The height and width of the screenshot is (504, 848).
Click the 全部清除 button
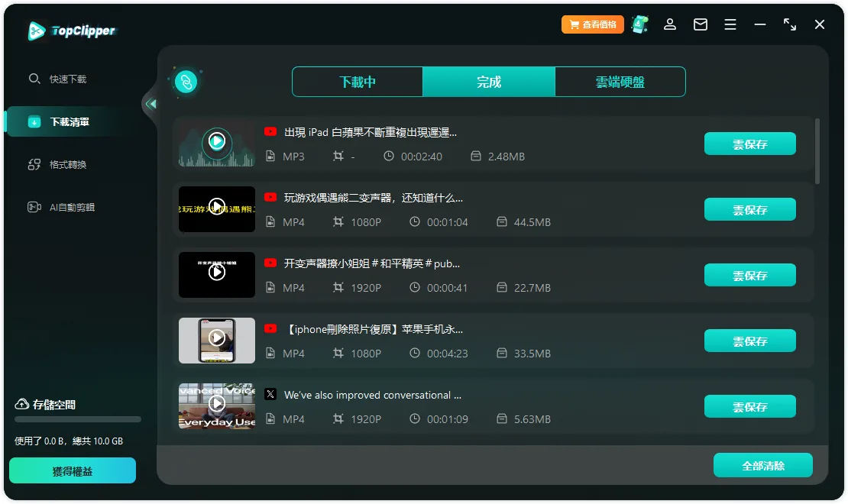tap(763, 466)
